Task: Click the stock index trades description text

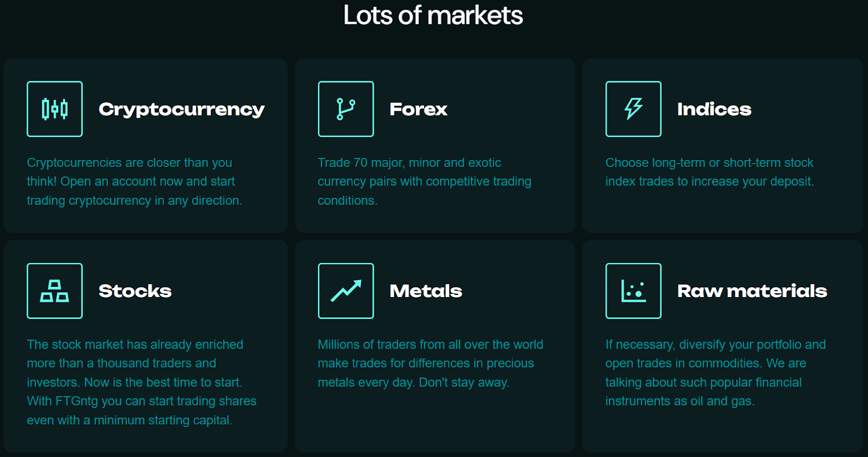Action: click(710, 172)
